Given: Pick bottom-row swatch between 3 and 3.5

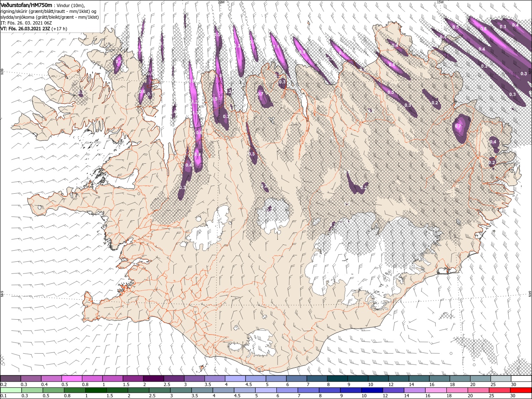Looking at the screenshot, I should tap(181, 390).
